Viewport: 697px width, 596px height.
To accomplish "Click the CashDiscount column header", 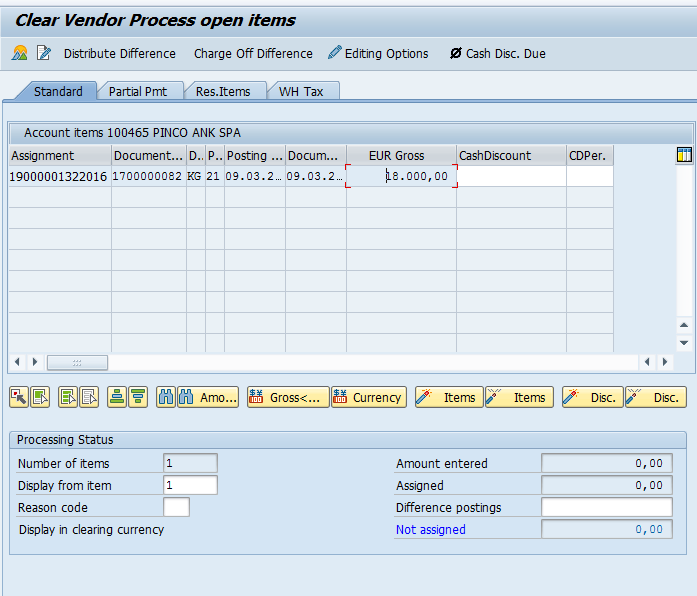I will [512, 156].
